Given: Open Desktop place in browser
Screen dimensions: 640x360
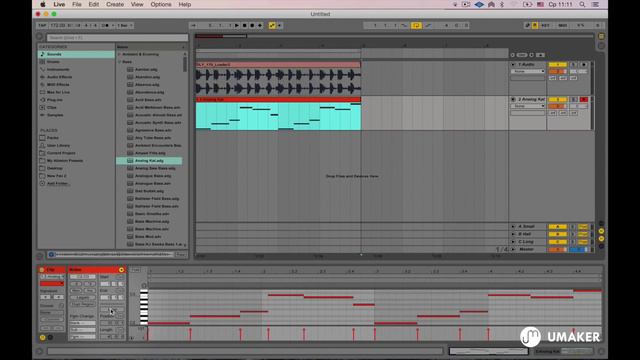Looking at the screenshot, I should click(76, 168).
